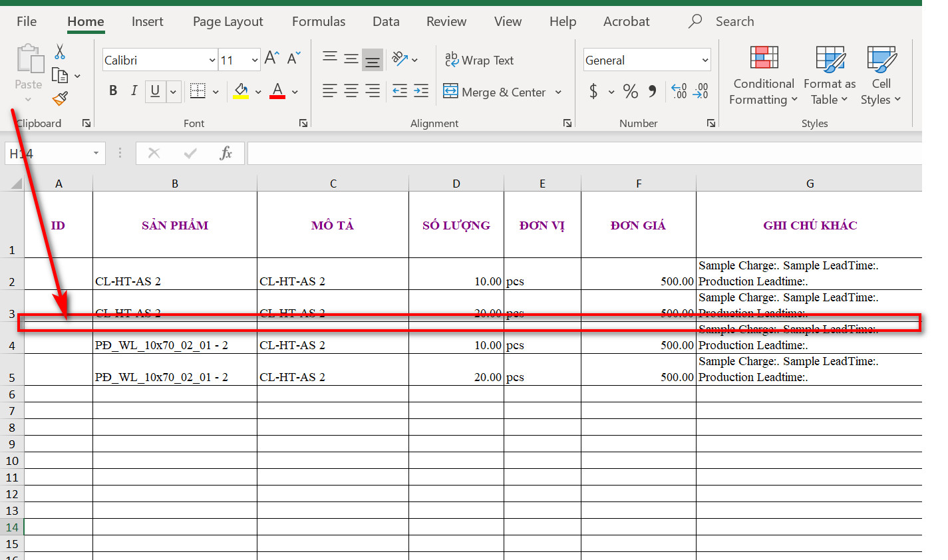948x560 pixels.
Task: Apply bold formatting
Action: pos(113,91)
